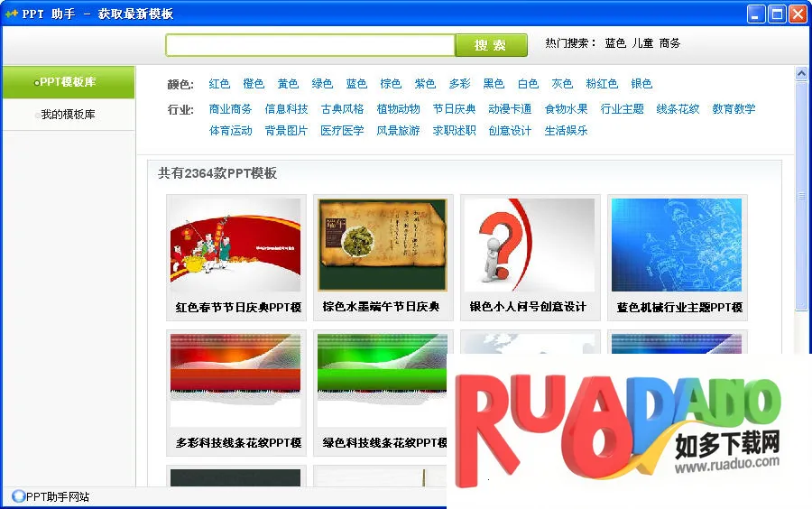Switch to 我的模板库 tab

pos(68,115)
